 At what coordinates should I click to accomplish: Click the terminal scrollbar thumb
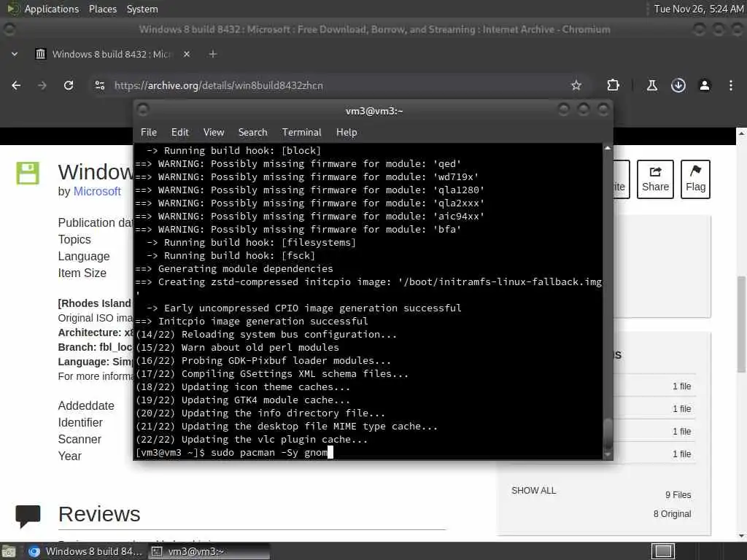point(608,433)
